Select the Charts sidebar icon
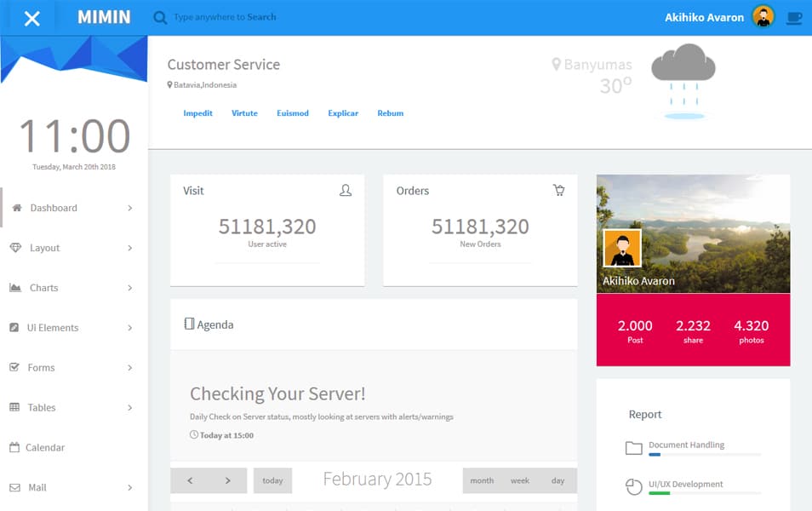The height and width of the screenshot is (511, 812). coord(15,287)
